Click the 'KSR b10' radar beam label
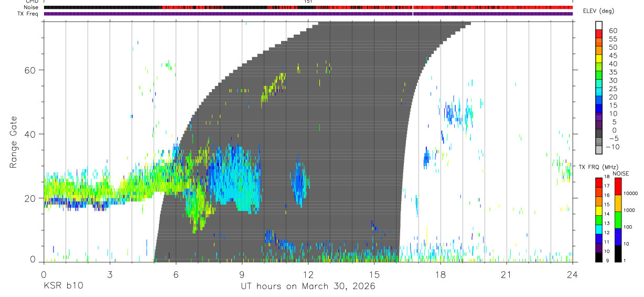This screenshot has height=297, width=644. 62,287
